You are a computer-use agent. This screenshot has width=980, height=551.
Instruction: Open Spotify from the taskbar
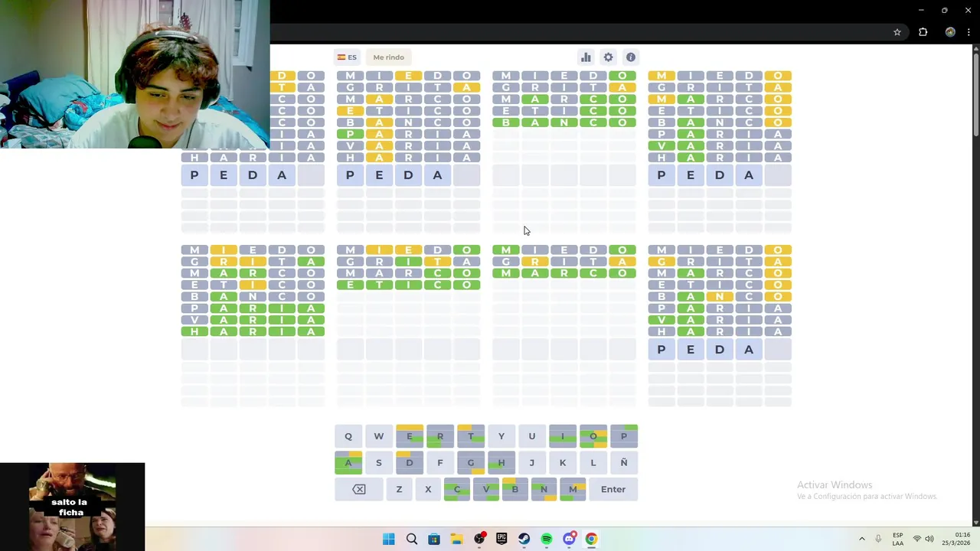(547, 540)
